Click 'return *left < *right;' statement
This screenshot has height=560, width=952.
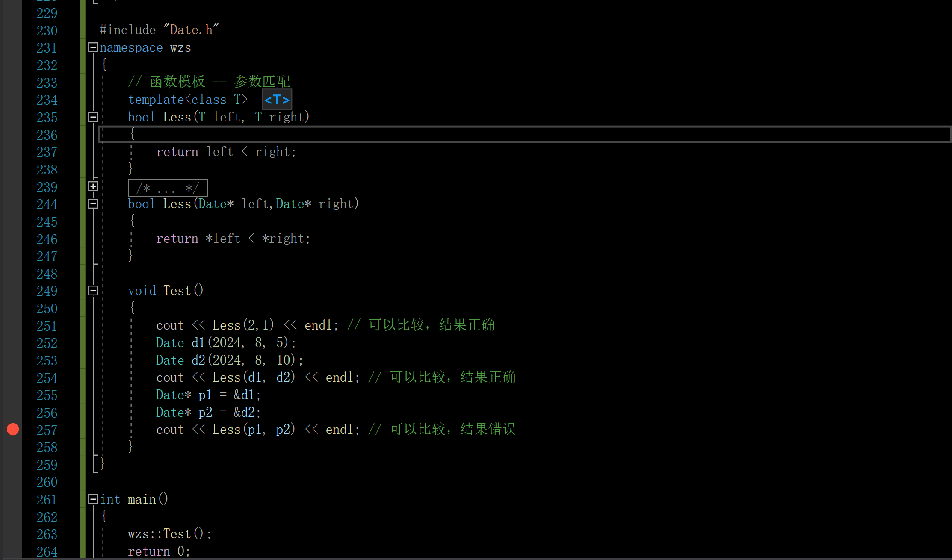point(233,239)
